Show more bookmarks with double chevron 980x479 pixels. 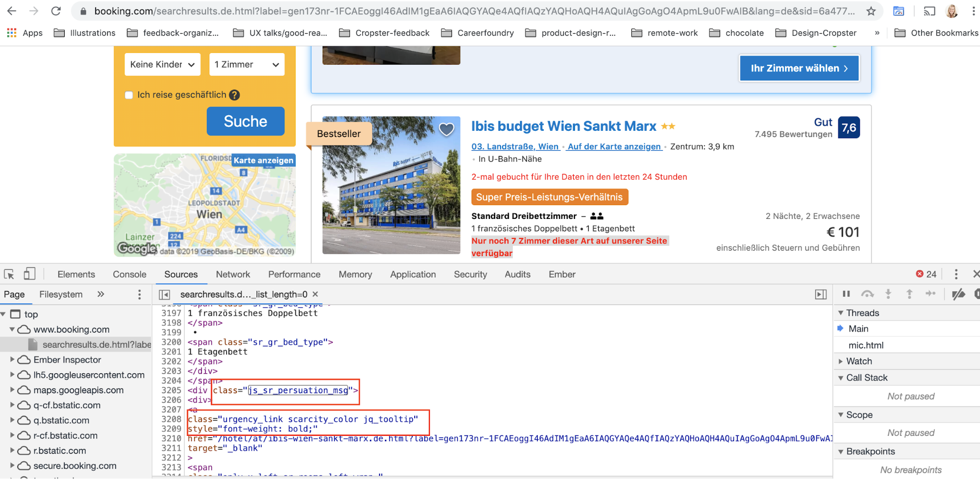[x=877, y=33]
